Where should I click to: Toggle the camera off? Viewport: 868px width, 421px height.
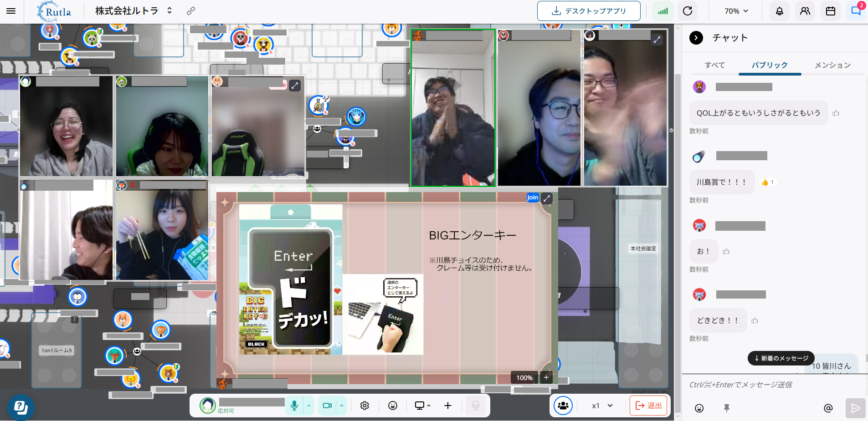(x=327, y=406)
